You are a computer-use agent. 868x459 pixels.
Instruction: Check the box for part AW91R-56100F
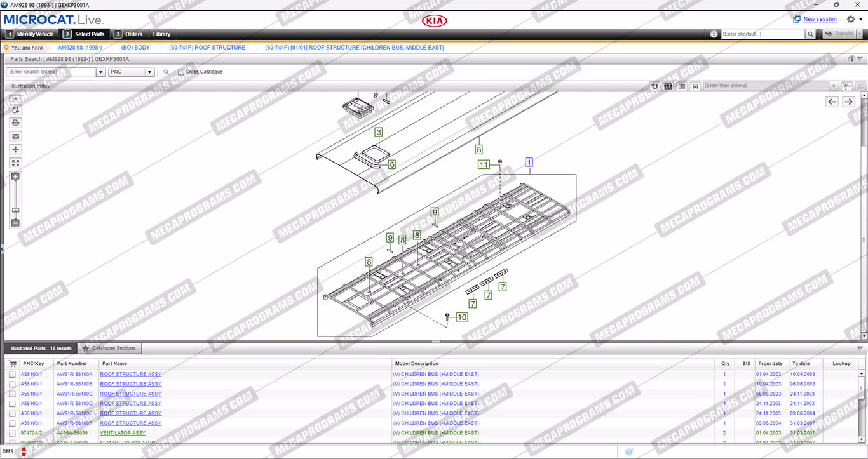point(13,423)
